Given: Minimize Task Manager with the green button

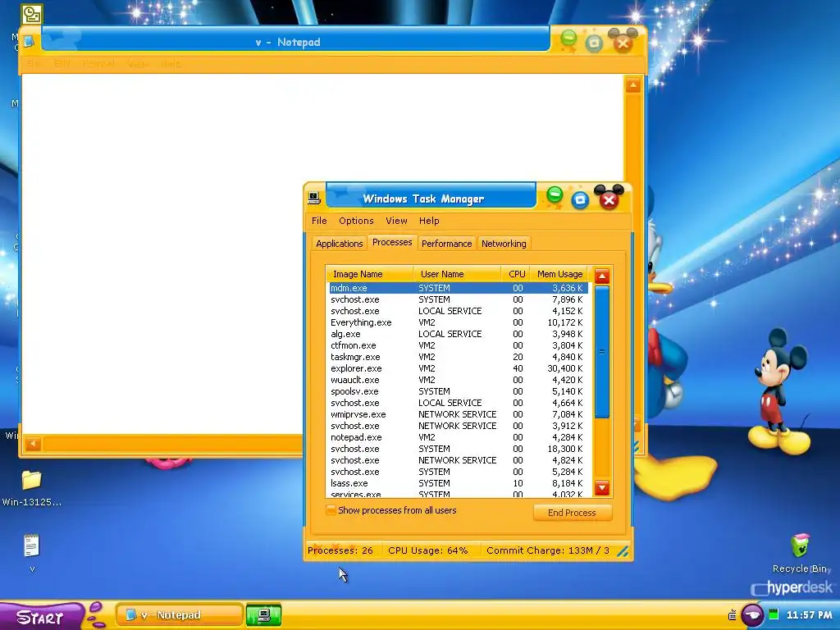Looking at the screenshot, I should [555, 195].
